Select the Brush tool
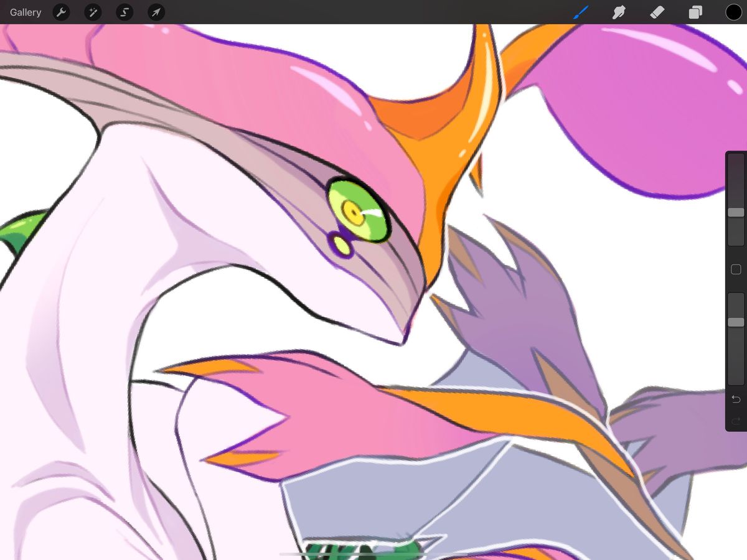This screenshot has width=747, height=560. (x=581, y=12)
